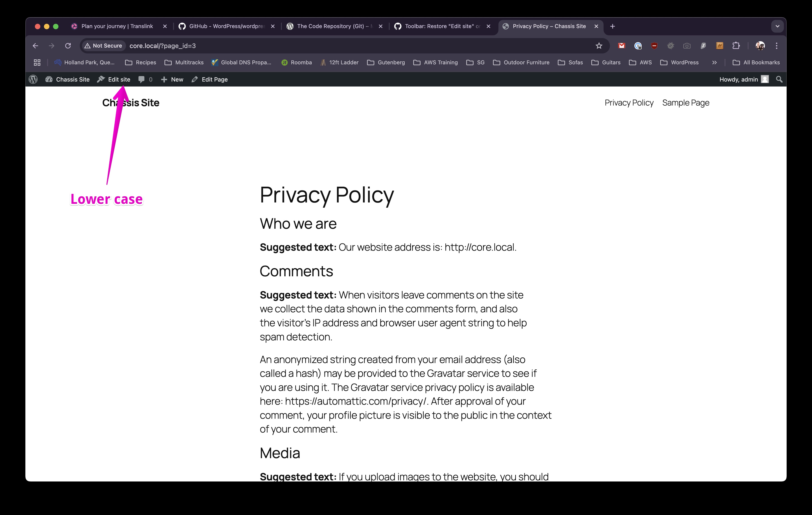
Task: Show more bookmarks with the double chevron
Action: (714, 62)
